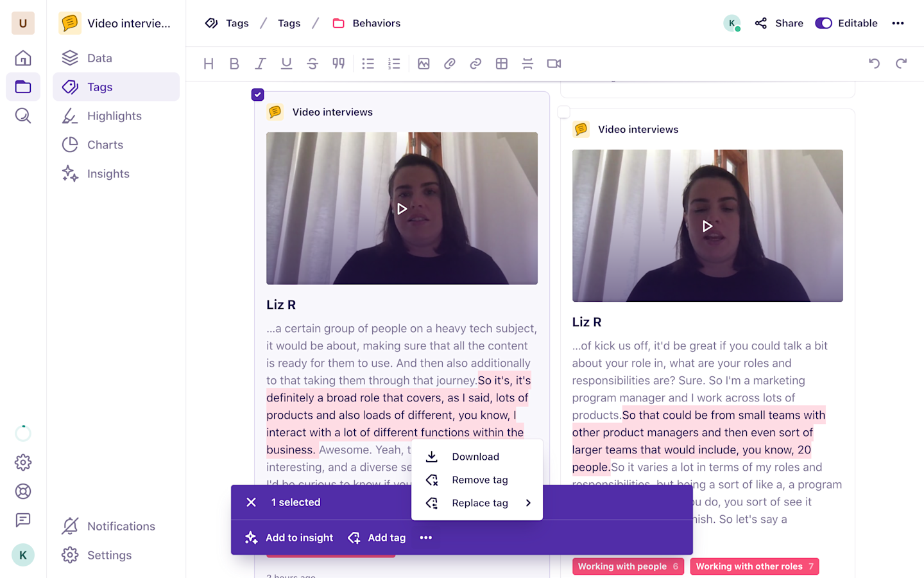Open the Search icon in left rail

(x=23, y=116)
